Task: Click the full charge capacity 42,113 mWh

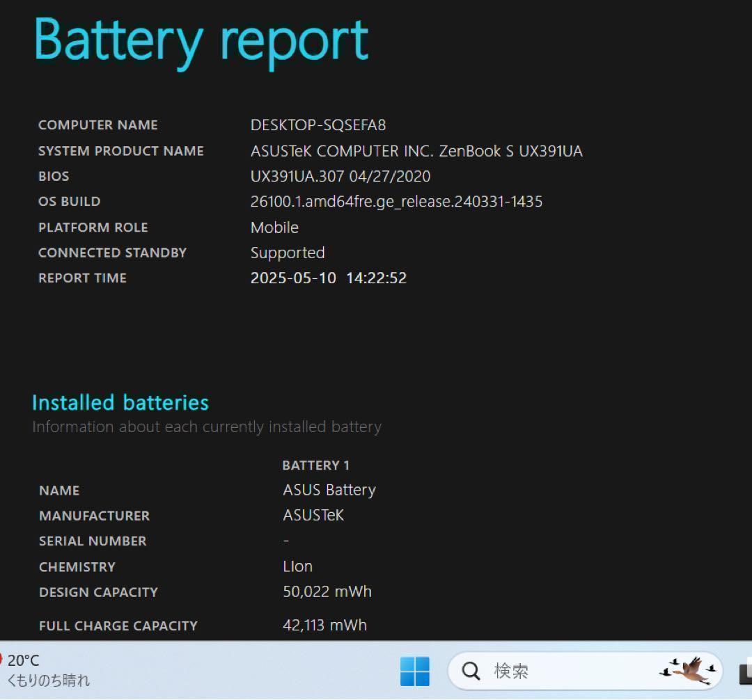Action: coord(324,625)
